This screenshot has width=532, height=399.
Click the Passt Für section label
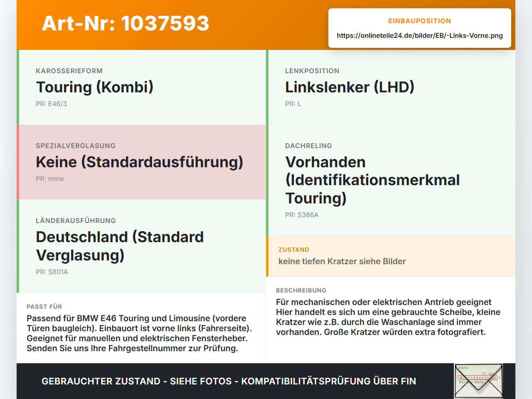coord(44,307)
